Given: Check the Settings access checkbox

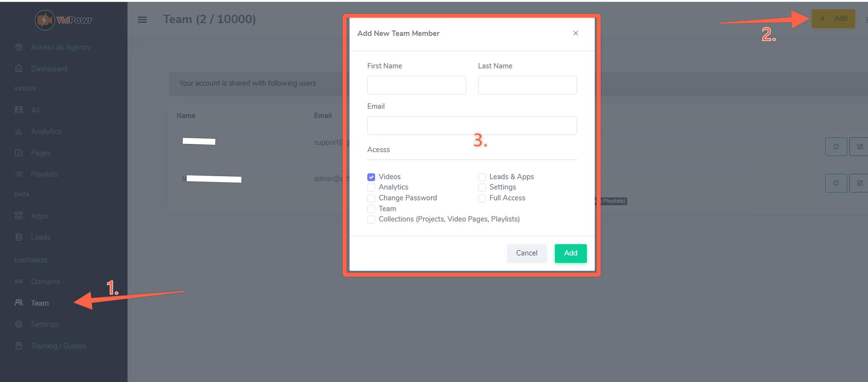Looking at the screenshot, I should [x=482, y=188].
